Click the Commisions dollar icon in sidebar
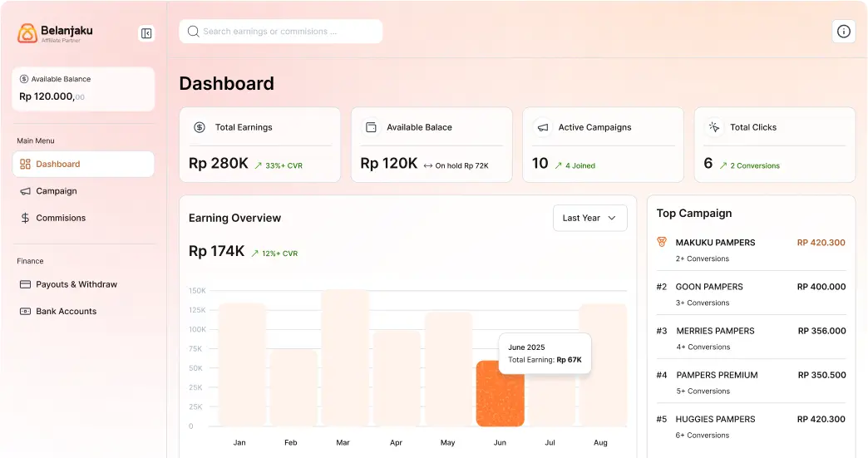Image resolution: width=868 pixels, height=458 pixels. [x=25, y=218]
